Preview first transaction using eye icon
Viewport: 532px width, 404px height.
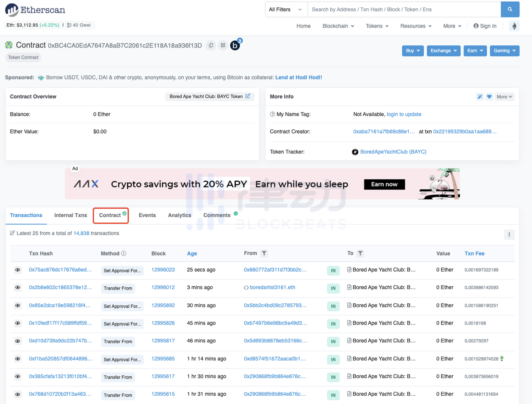click(x=18, y=270)
